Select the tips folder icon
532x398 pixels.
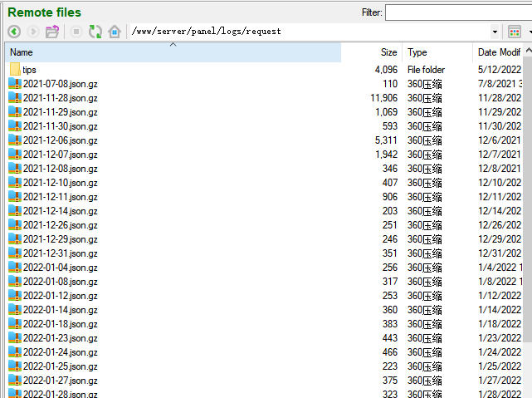click(15, 70)
